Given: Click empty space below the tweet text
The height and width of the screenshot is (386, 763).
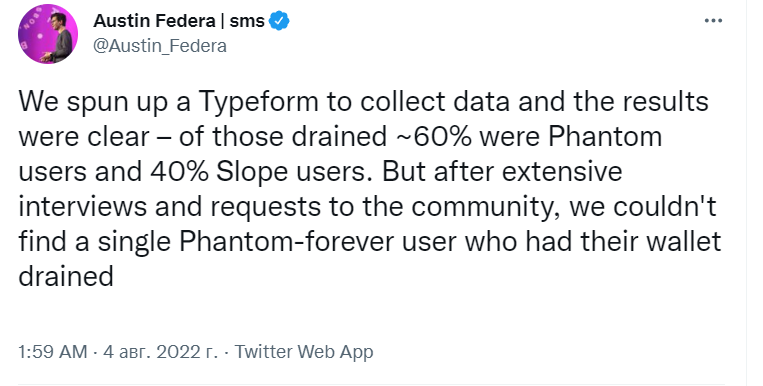Looking at the screenshot, I should point(370,316).
